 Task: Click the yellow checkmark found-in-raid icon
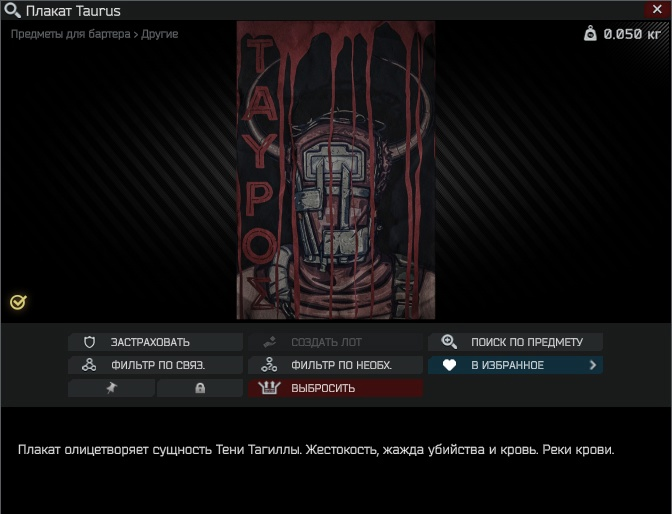tap(18, 302)
